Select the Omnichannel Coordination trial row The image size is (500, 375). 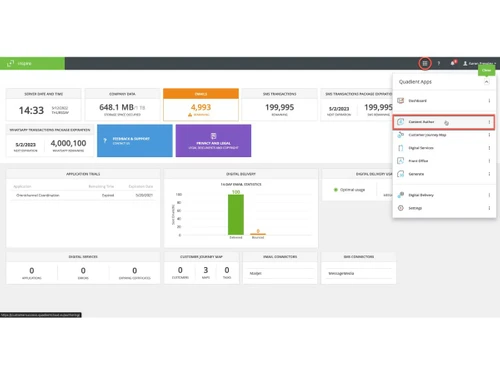83,195
